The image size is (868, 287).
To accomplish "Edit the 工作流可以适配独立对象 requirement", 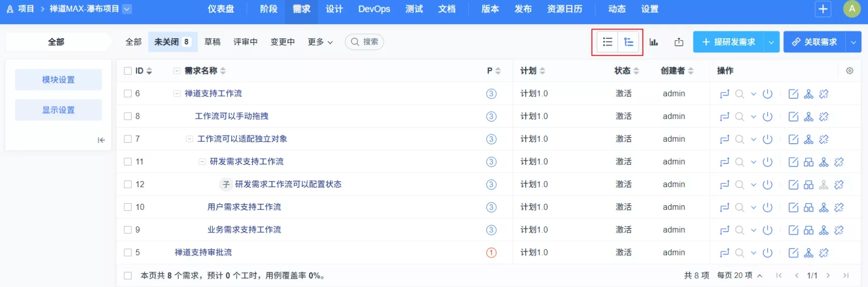I will click(x=793, y=139).
